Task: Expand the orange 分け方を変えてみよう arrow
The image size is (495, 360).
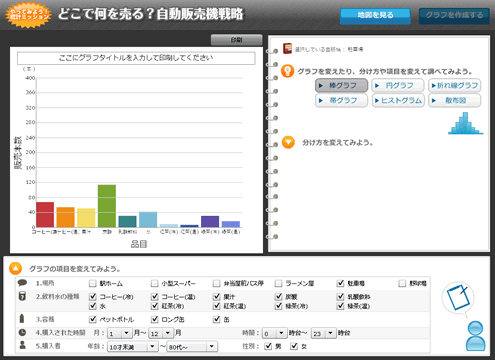Action: pyautogui.click(x=288, y=142)
